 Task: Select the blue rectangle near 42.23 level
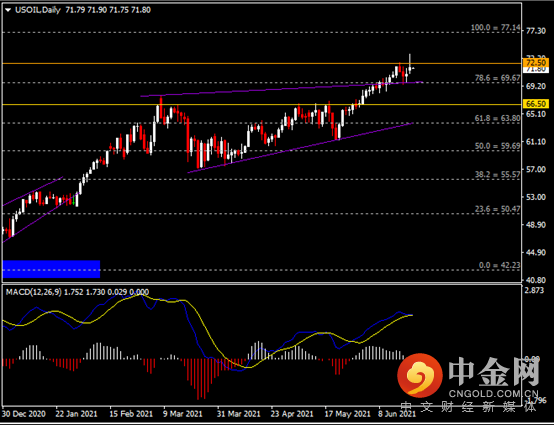tap(51, 269)
